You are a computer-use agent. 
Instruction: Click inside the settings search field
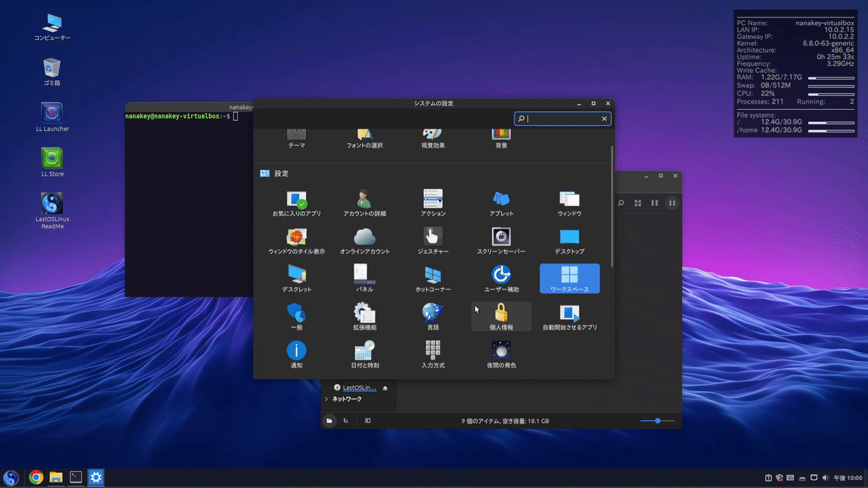point(561,118)
